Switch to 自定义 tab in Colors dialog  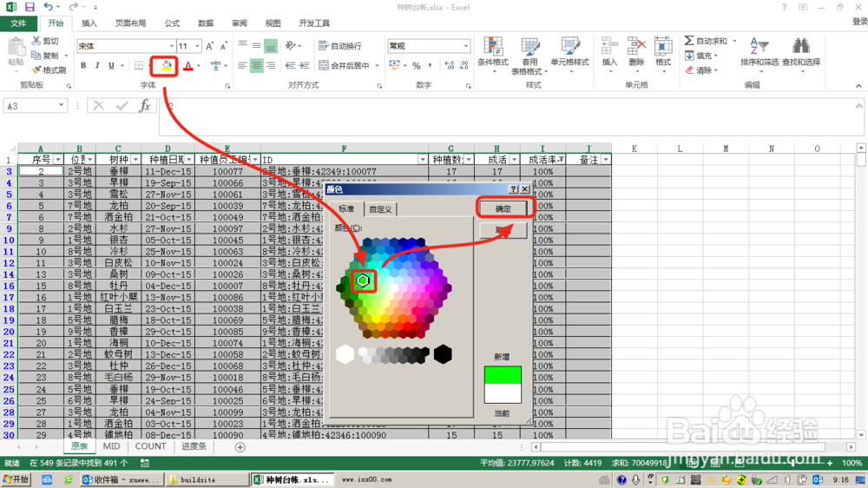coord(380,209)
